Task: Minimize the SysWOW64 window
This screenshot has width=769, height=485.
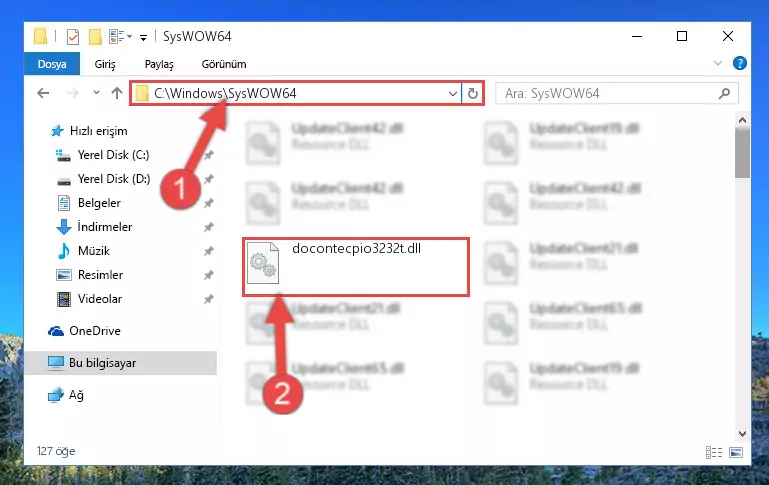Action: [637, 36]
